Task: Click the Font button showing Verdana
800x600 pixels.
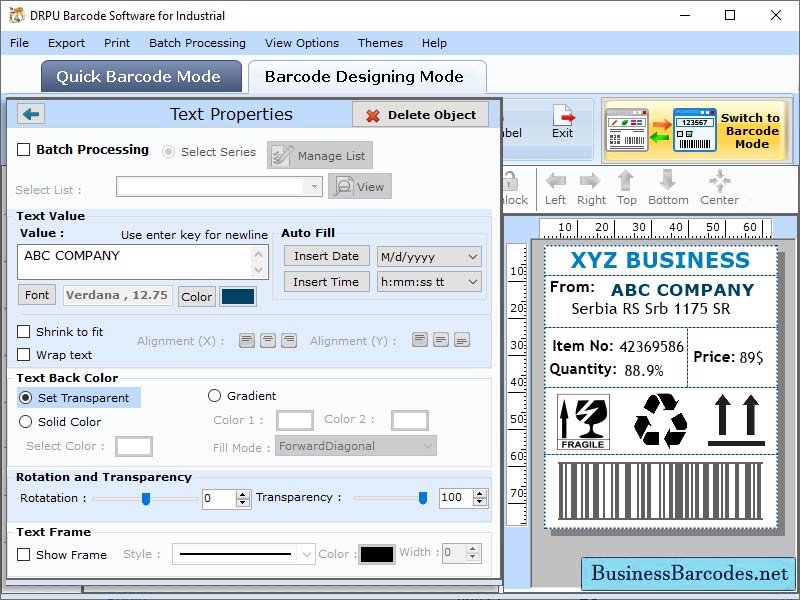Action: (36, 295)
